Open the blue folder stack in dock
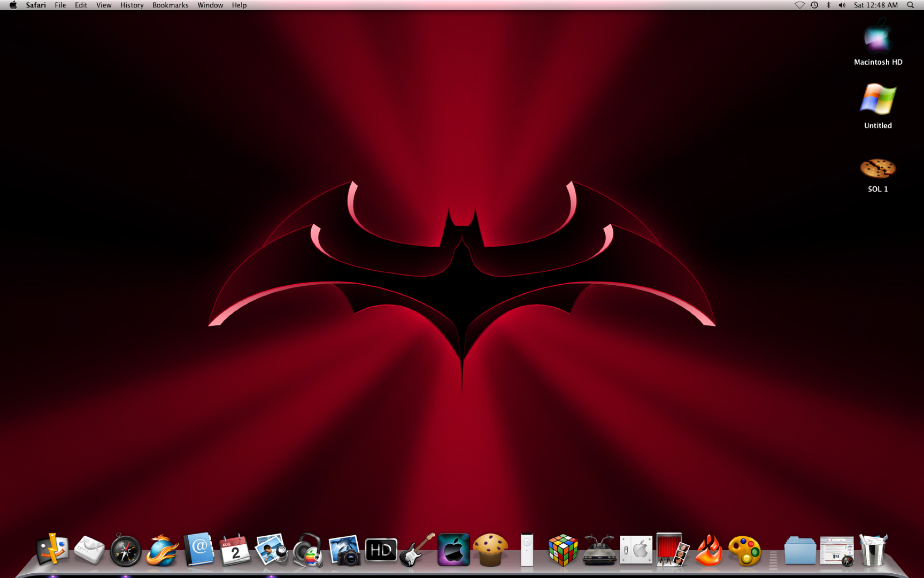This screenshot has width=924, height=578. point(800,550)
